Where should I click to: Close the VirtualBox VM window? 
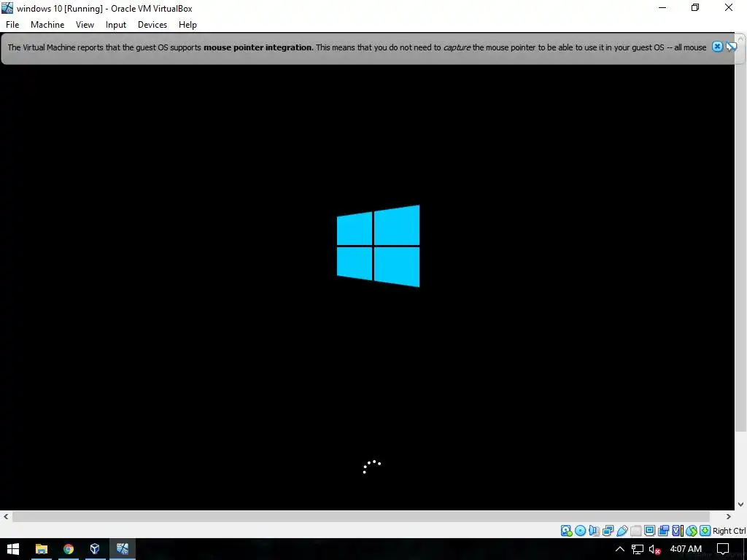coord(729,7)
